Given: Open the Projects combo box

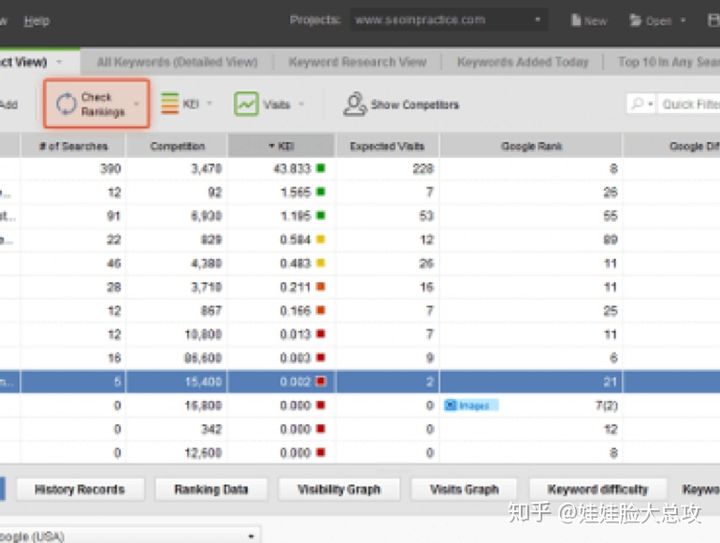Looking at the screenshot, I should 449,20.
